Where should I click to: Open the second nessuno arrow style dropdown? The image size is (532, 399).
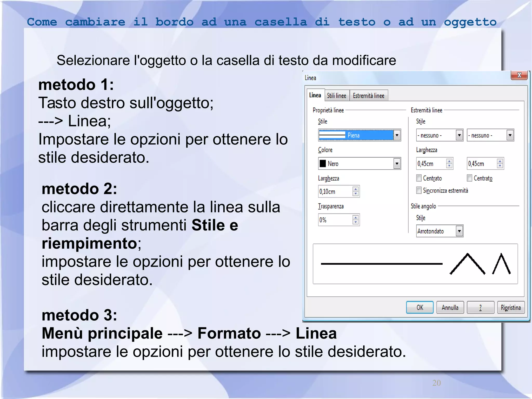pos(510,135)
